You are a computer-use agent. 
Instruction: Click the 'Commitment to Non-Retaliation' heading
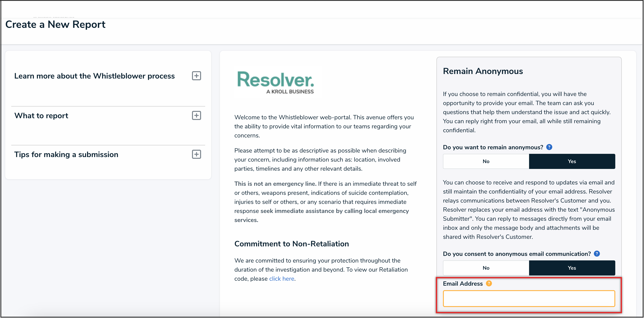[x=292, y=244]
